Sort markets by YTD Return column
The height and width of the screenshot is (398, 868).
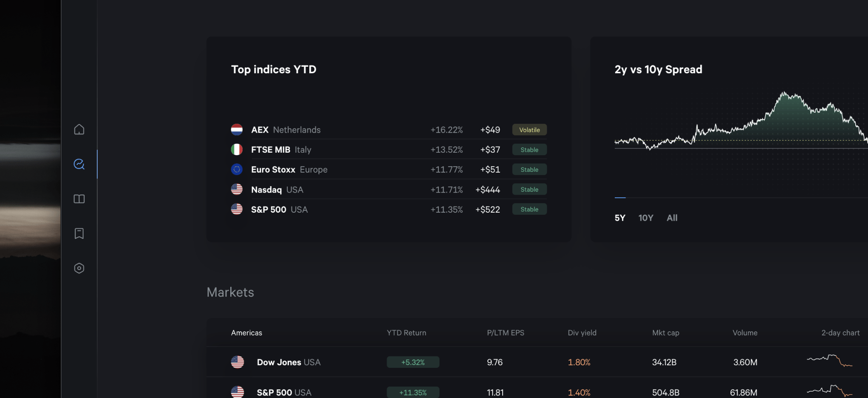pyautogui.click(x=406, y=333)
